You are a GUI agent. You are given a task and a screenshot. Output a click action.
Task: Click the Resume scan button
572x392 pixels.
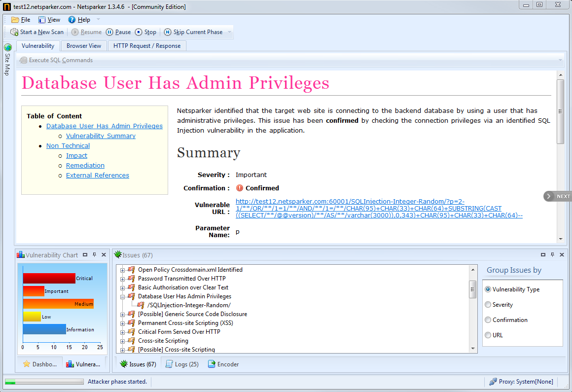[86, 32]
